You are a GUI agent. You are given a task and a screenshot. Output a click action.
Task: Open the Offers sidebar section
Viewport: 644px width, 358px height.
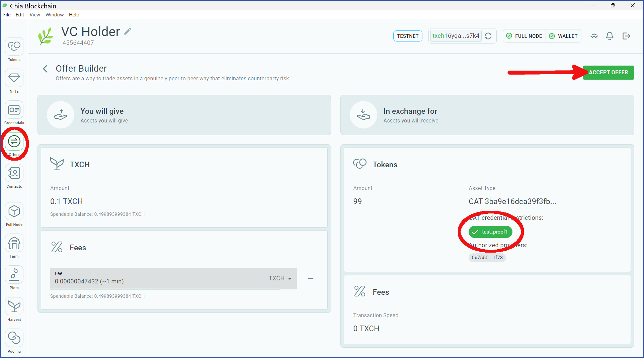tap(14, 145)
